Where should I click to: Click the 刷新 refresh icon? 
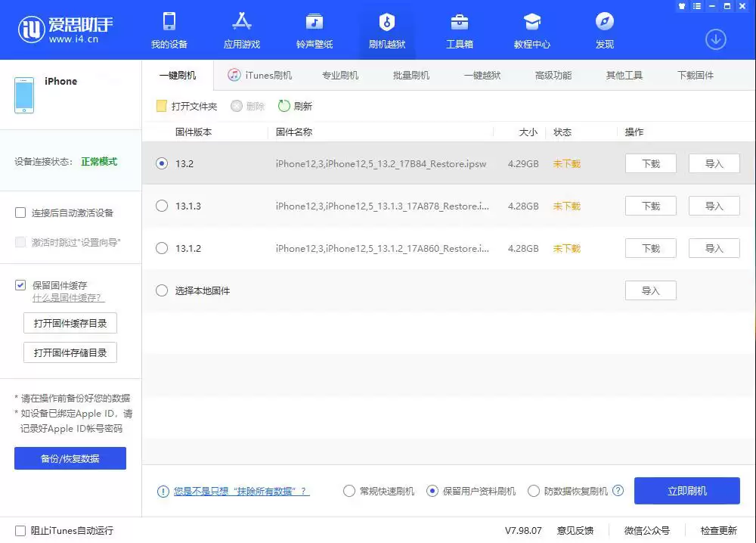(x=284, y=106)
